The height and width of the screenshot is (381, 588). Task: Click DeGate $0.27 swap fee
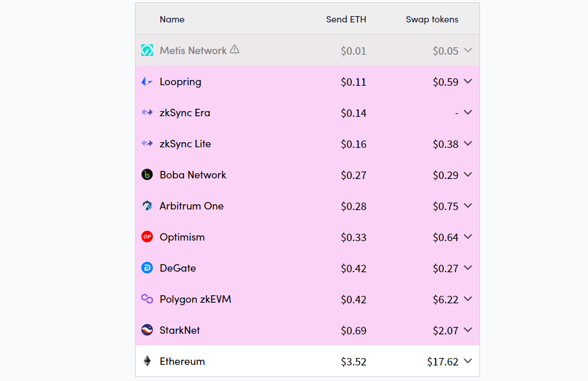pos(445,268)
